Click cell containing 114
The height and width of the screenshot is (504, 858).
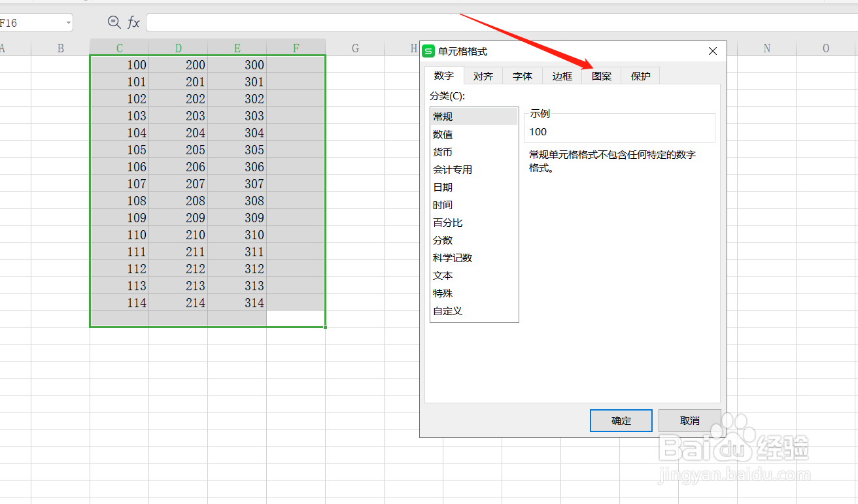coord(120,303)
